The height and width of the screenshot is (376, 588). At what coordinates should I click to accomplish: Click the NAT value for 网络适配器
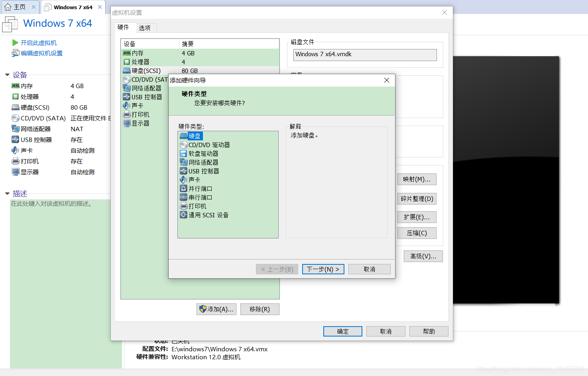pos(77,129)
